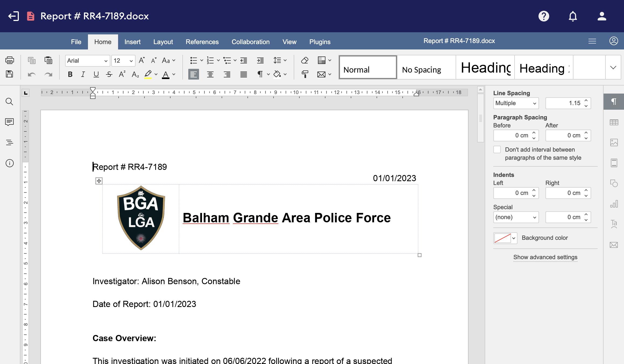Viewport: 624px width, 364px height.
Task: Undo the last action
Action: tap(32, 74)
